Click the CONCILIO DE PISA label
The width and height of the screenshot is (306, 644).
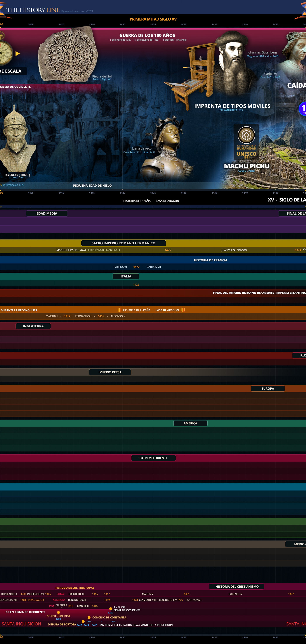58,616
